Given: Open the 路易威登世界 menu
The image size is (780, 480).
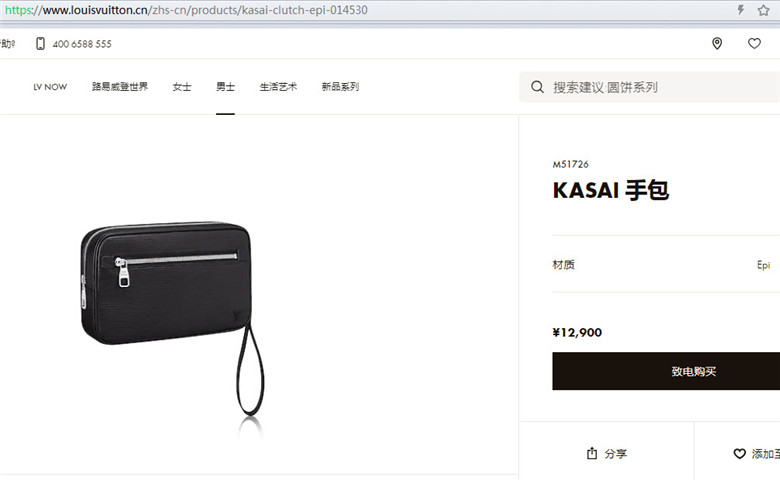Looking at the screenshot, I should pos(120,87).
